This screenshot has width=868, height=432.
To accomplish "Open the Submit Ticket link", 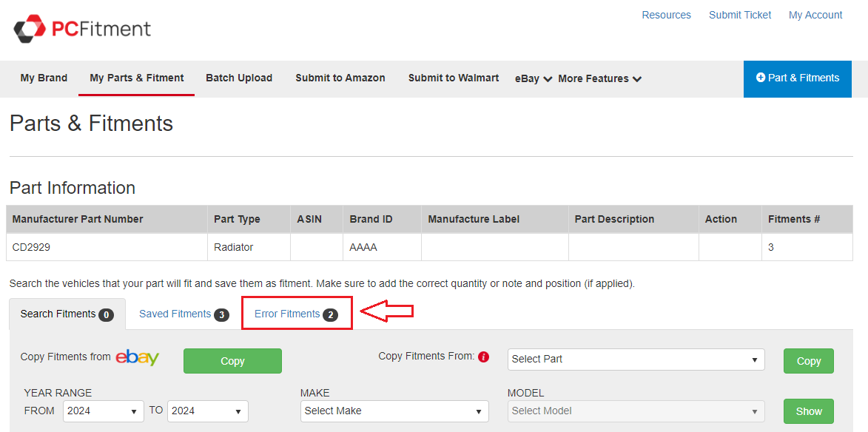I will (x=740, y=15).
